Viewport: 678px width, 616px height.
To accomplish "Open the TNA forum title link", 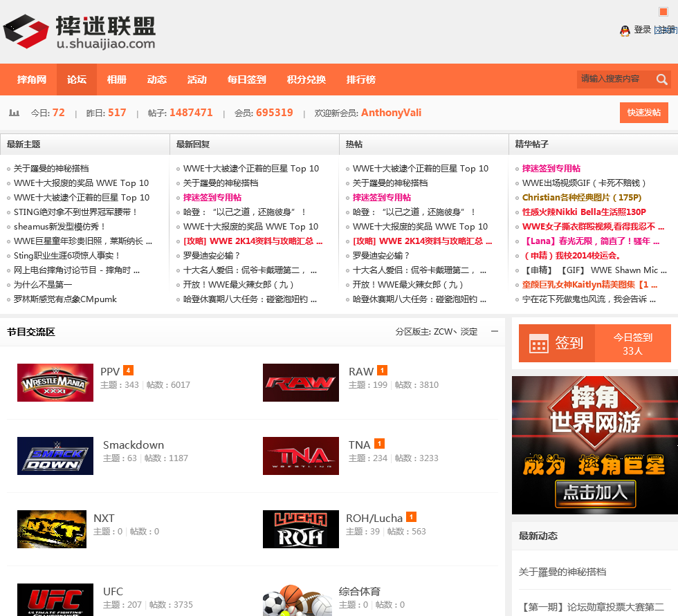I will click(359, 445).
